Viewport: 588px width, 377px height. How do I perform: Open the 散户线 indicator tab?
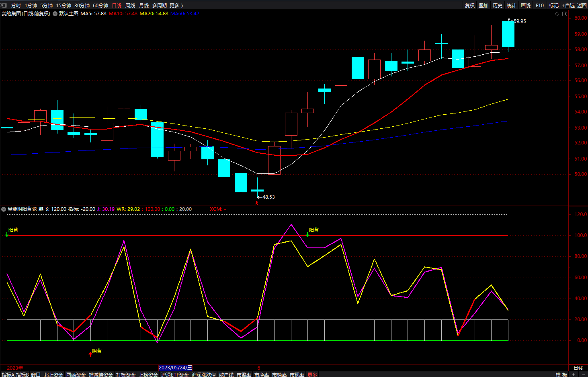[226, 375]
